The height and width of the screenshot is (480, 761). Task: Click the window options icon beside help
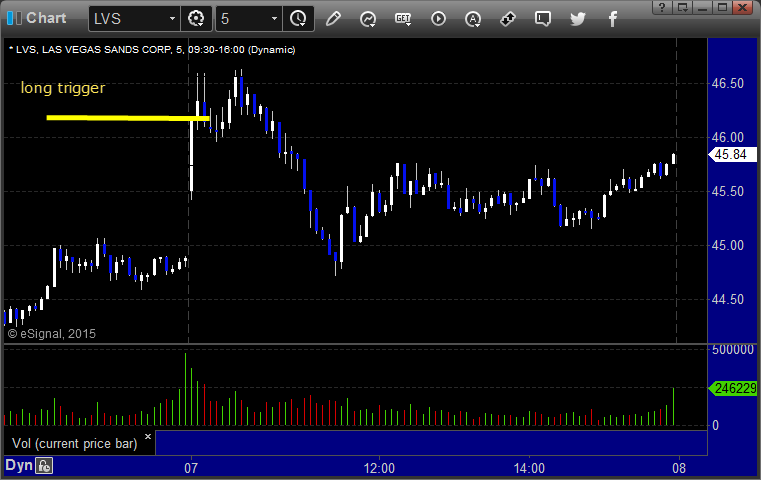pos(683,7)
